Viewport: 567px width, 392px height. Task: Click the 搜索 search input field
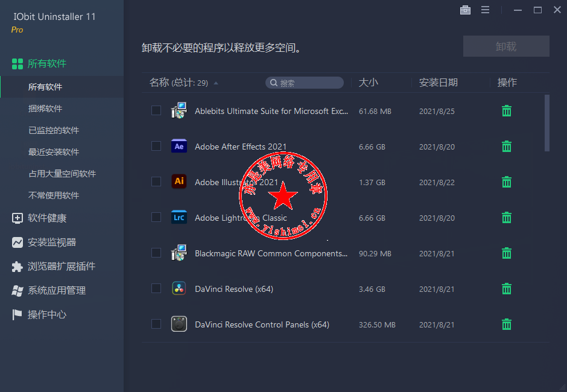(x=305, y=83)
